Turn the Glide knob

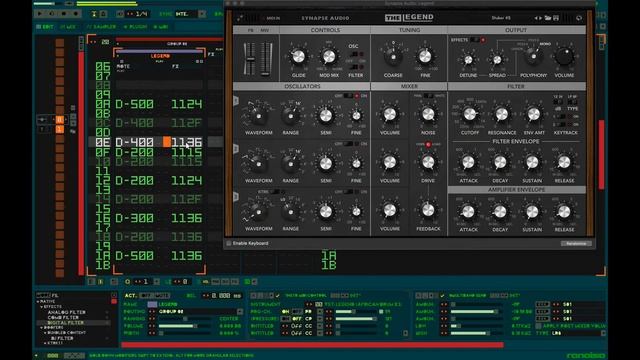pos(298,56)
